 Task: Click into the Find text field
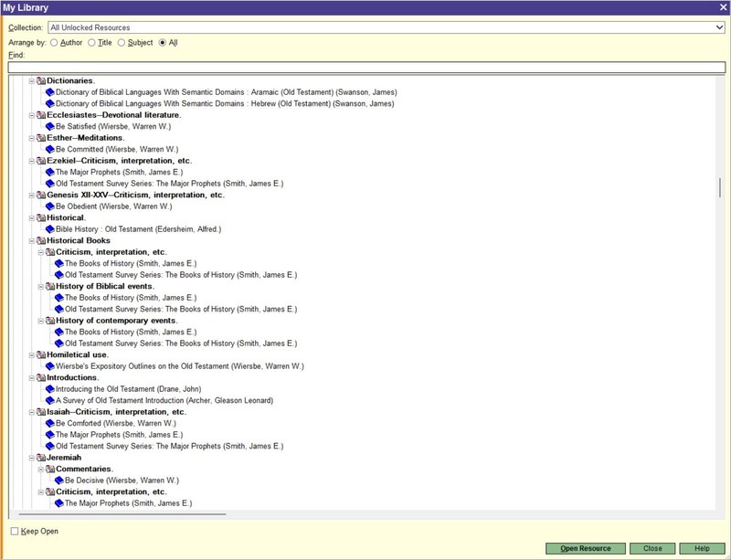[366, 67]
